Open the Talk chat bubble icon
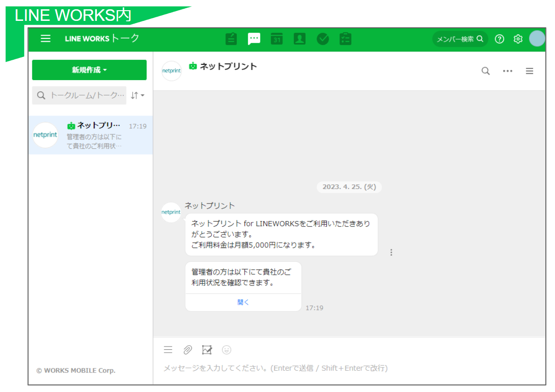The width and height of the screenshot is (555, 392). click(254, 38)
